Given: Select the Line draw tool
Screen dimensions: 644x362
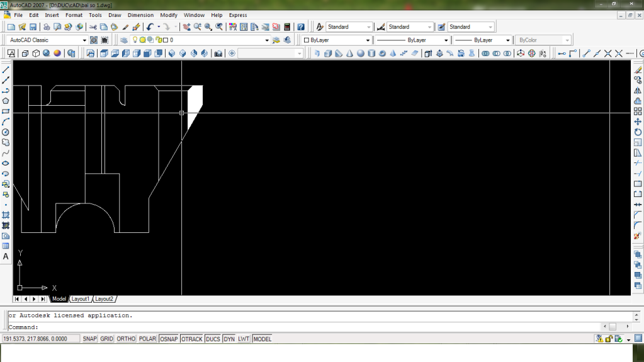Looking at the screenshot, I should (x=6, y=70).
